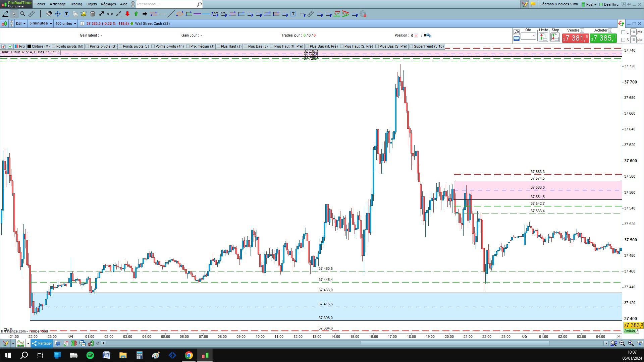Viewport: 644px width, 362px height.
Task: Select the red down arrow tool
Action: (127, 14)
